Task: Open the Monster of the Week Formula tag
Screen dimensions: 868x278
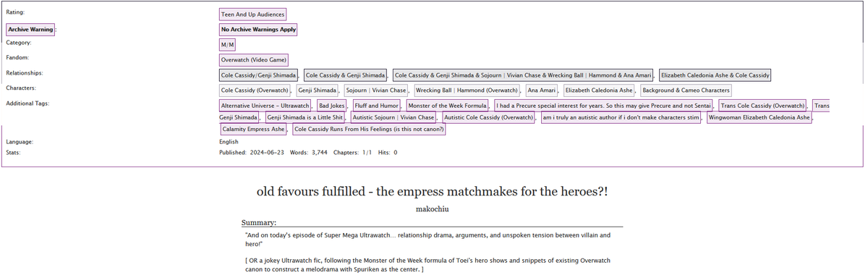Action: (446, 106)
